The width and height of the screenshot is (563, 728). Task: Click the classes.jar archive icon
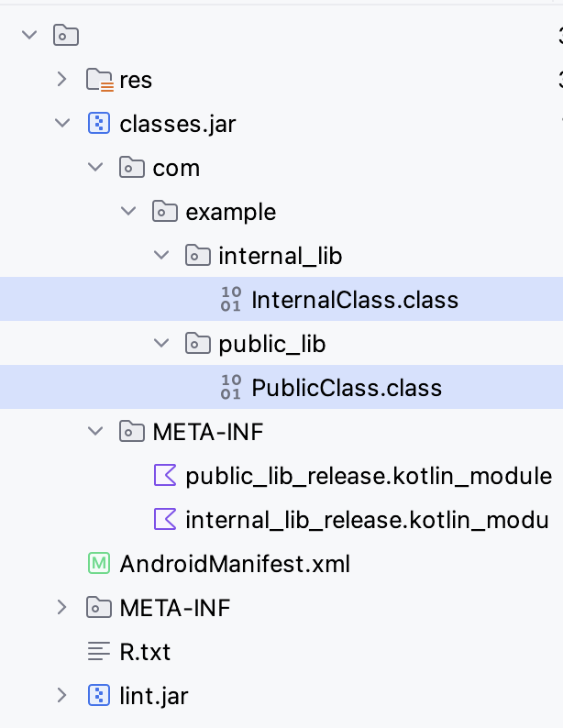pos(99,124)
